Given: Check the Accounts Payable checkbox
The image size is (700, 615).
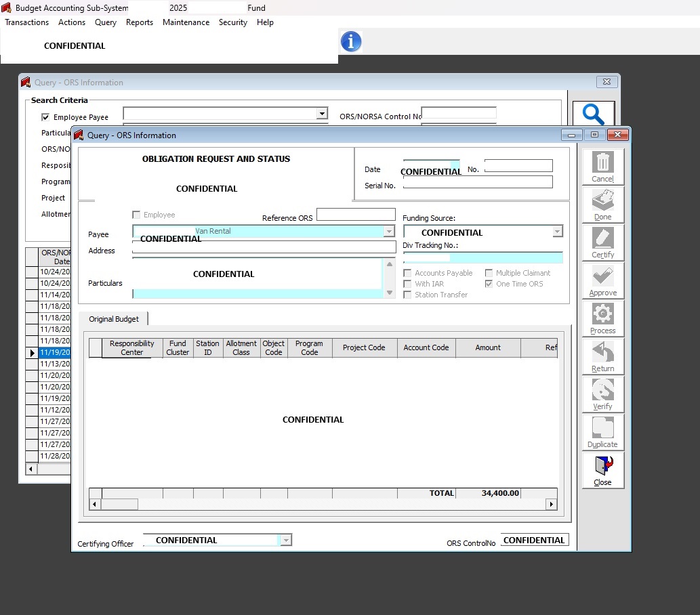Looking at the screenshot, I should (407, 273).
